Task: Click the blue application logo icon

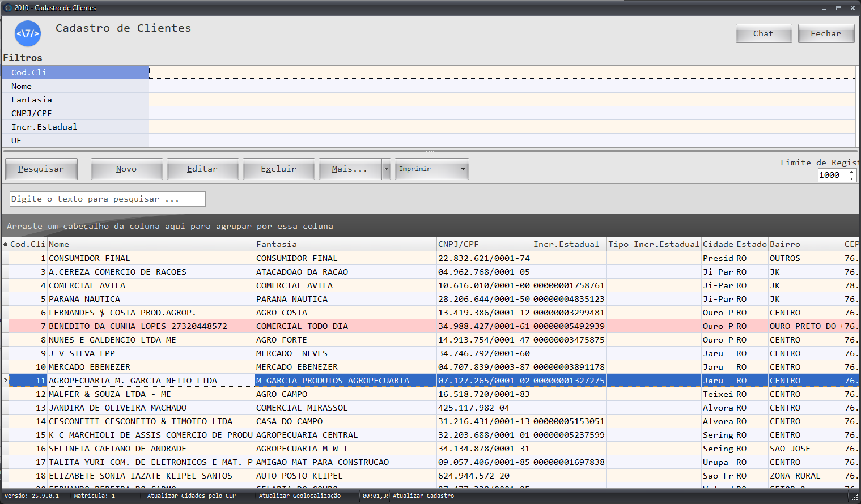Action: 28,33
